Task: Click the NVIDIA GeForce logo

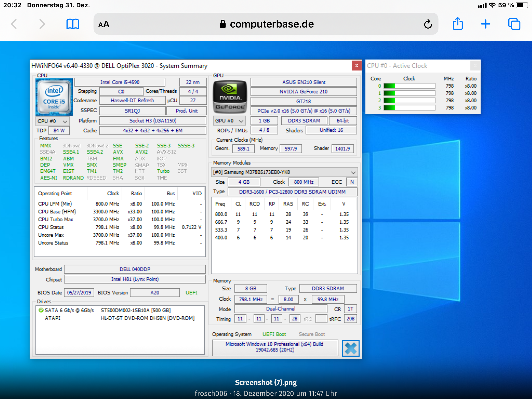Action: click(x=230, y=97)
